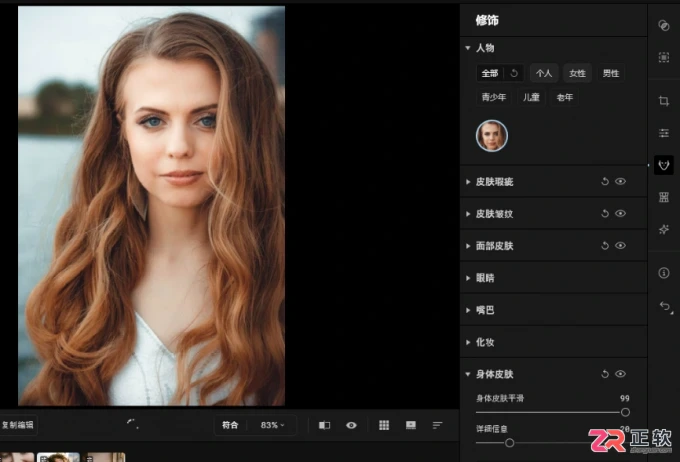Open the 83% zoom dropdown
The height and width of the screenshot is (462, 680).
coord(272,425)
